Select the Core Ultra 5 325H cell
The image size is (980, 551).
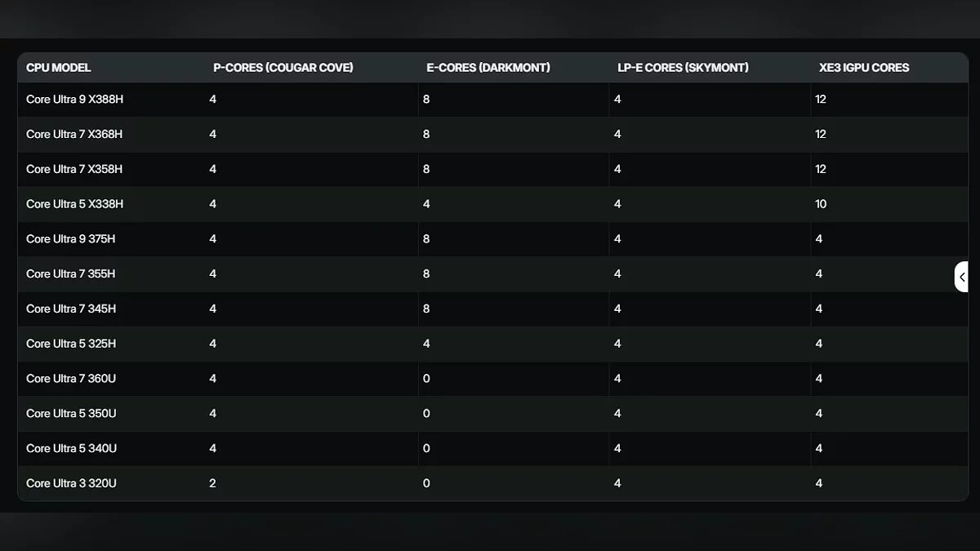(71, 344)
